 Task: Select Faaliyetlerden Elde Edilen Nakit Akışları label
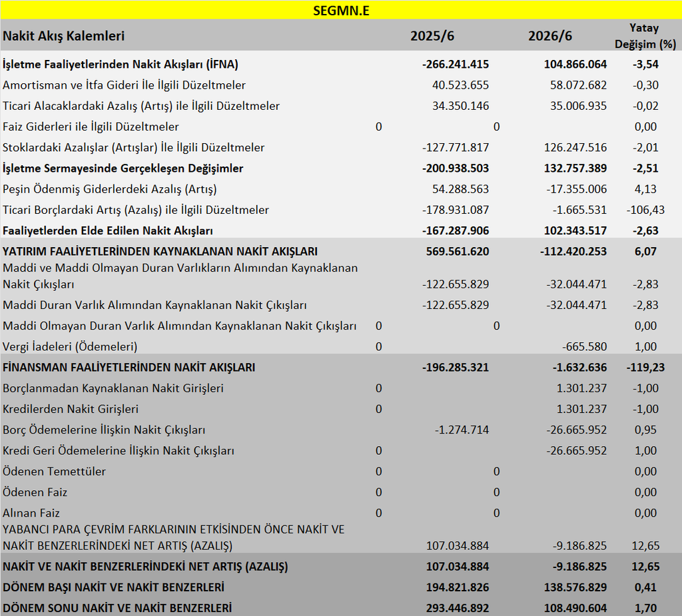[107, 230]
